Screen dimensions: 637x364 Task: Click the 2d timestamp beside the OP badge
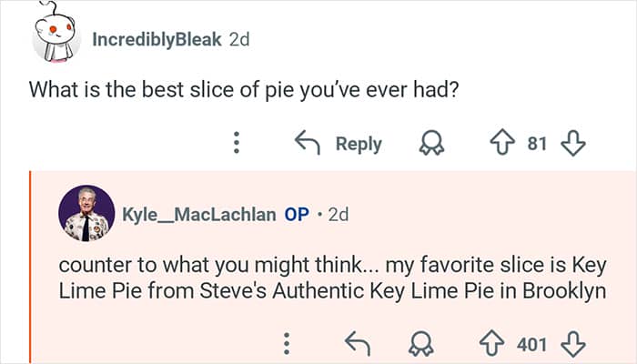338,215
